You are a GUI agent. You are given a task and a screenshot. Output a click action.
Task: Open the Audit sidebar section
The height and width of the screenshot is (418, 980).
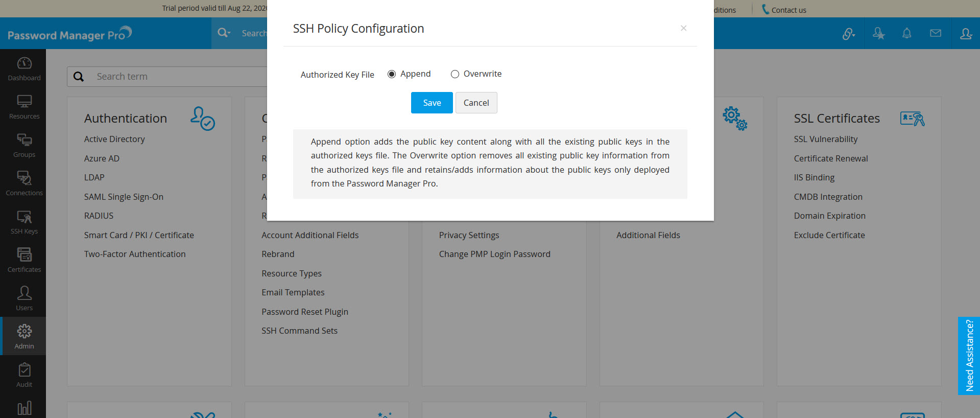24,375
